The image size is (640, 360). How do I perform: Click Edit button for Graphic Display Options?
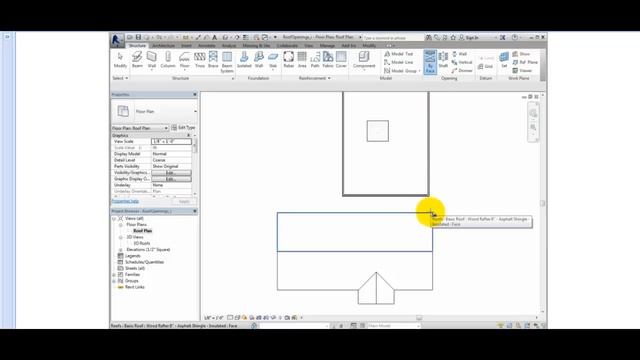[x=171, y=179]
